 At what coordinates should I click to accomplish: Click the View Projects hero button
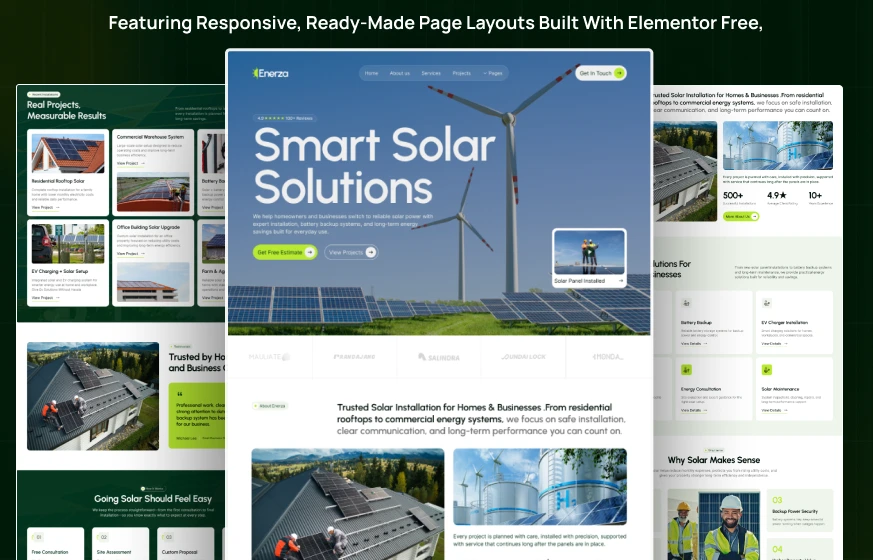pos(351,252)
